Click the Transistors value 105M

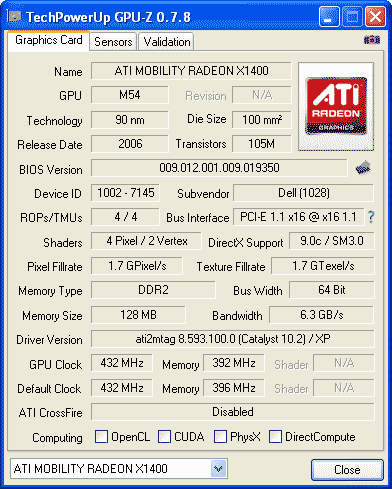point(262,144)
